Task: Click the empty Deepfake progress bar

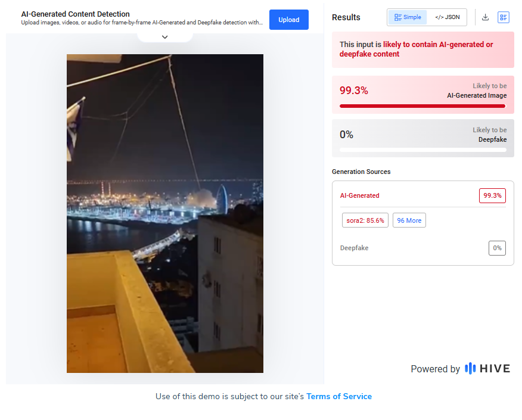Action: click(x=422, y=150)
